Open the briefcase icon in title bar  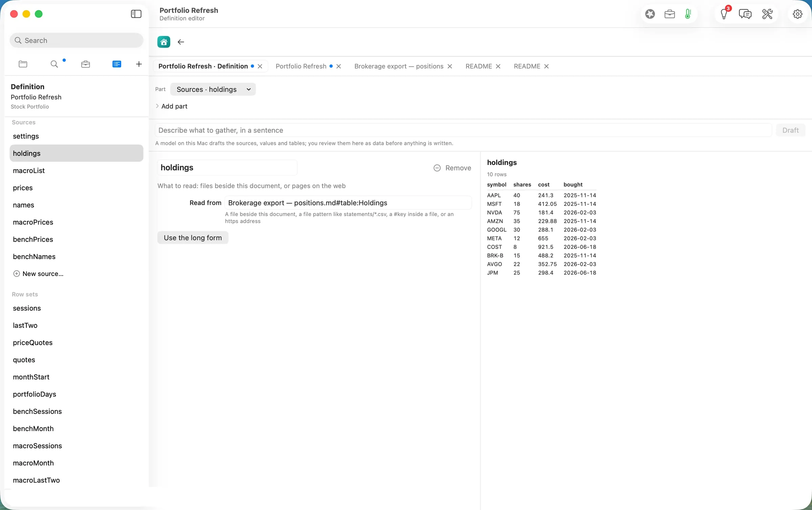tap(670, 14)
